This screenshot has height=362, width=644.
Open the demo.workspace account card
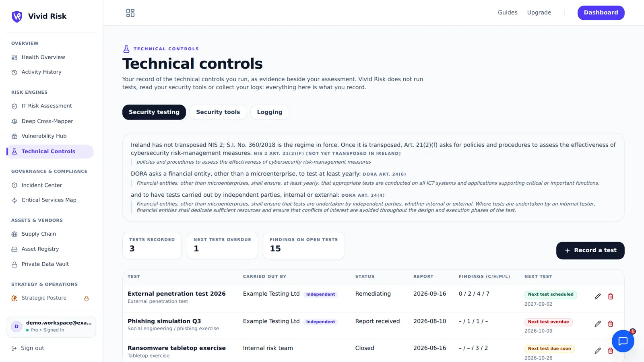51,327
